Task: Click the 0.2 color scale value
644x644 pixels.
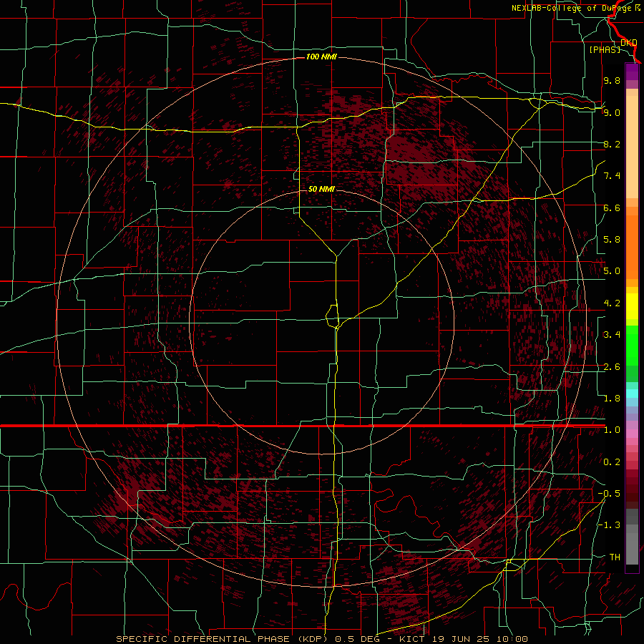Action: 612,462
